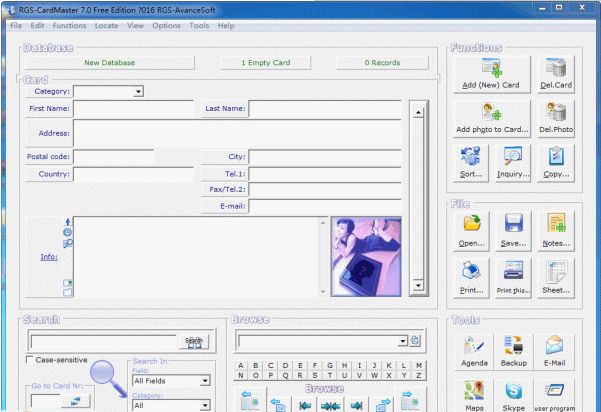The height and width of the screenshot is (412, 601).
Task: Click the Add (New) Card button
Action: coord(490,74)
